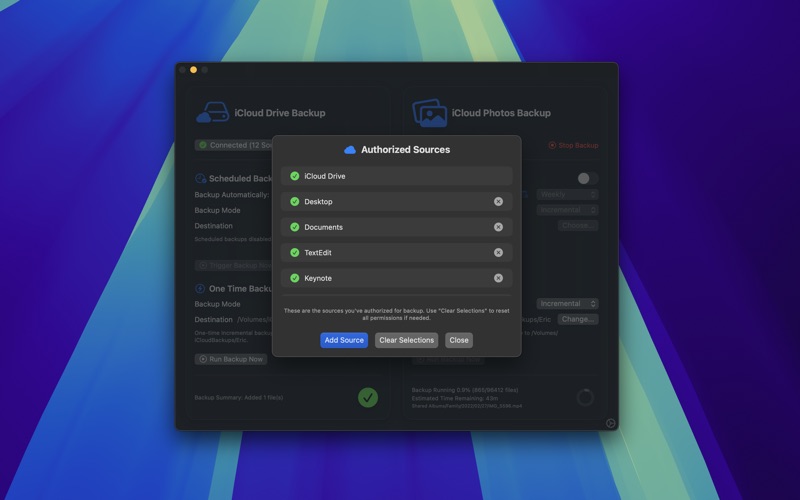This screenshot has width=800, height=500.
Task: Click the Backup Summary status text
Action: pyautogui.click(x=239, y=397)
